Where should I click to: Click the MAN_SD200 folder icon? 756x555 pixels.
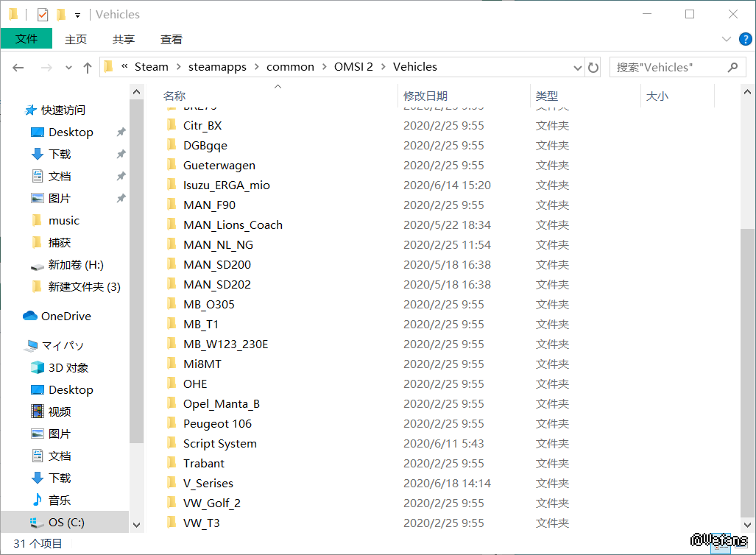(172, 264)
